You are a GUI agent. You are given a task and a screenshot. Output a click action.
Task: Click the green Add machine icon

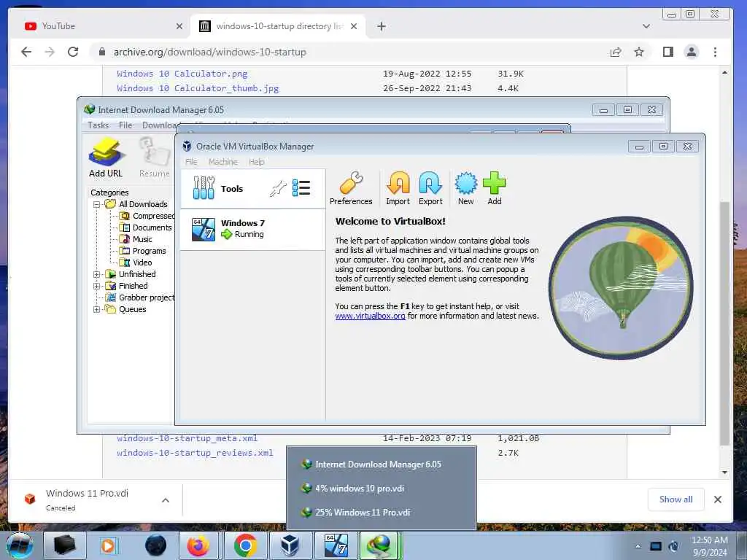(x=494, y=183)
